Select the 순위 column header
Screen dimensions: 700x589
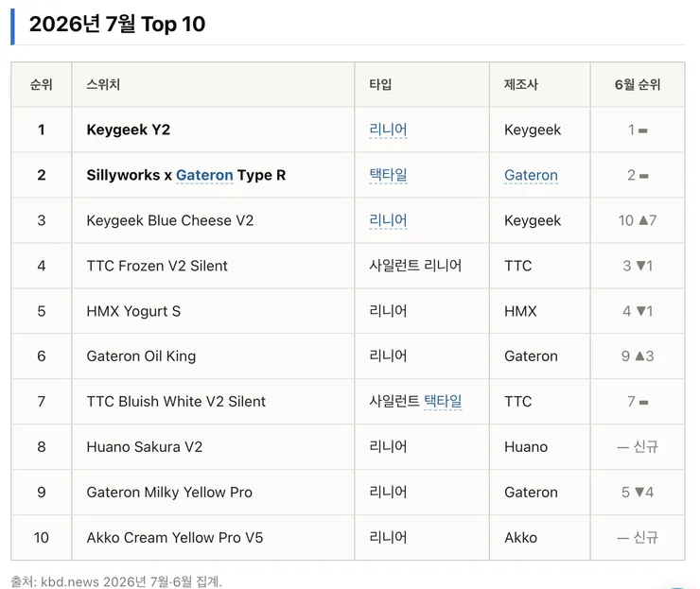point(41,85)
